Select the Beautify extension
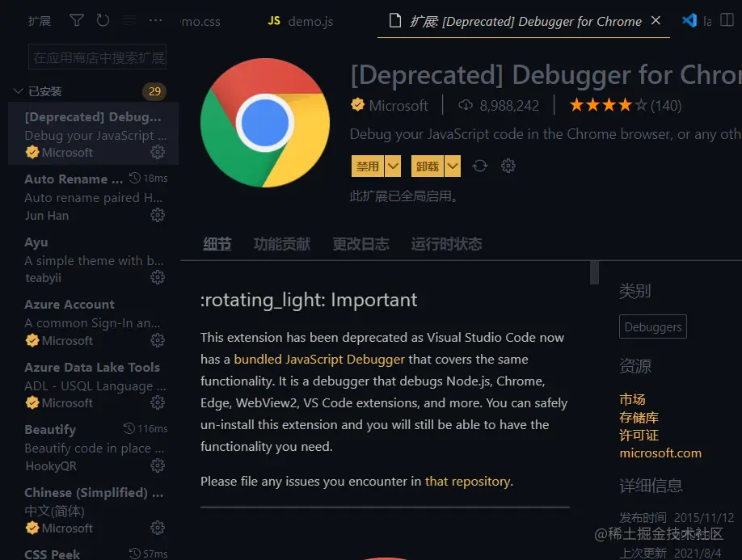The width and height of the screenshot is (742, 560). pos(93,448)
